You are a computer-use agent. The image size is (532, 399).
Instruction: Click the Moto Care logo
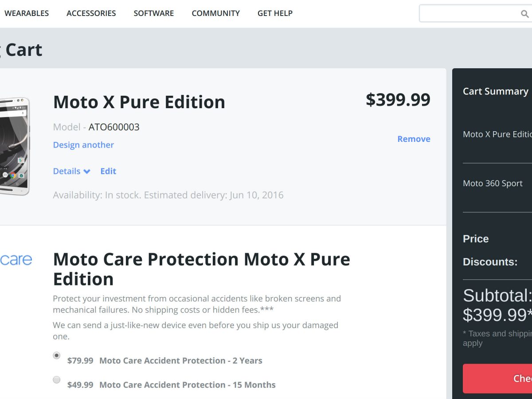(16, 260)
